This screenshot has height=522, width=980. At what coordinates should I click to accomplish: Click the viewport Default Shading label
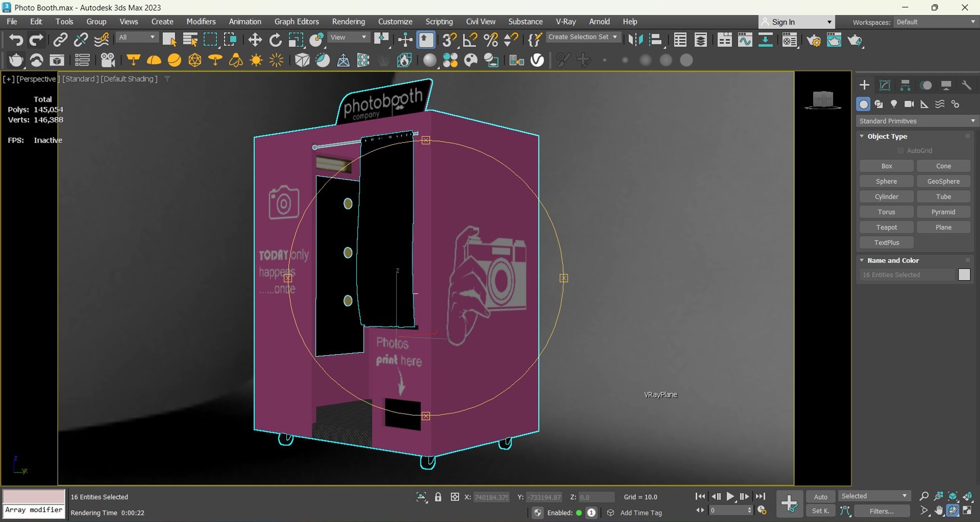[129, 79]
